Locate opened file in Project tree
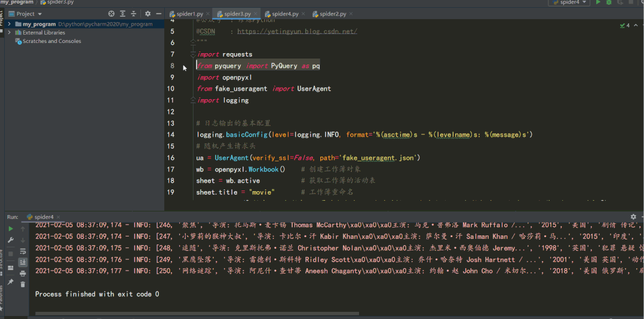 click(111, 14)
